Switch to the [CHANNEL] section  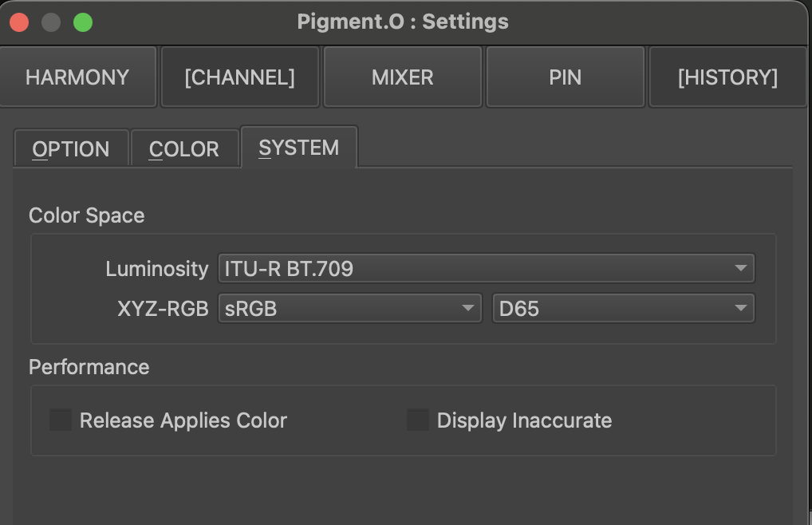click(240, 77)
